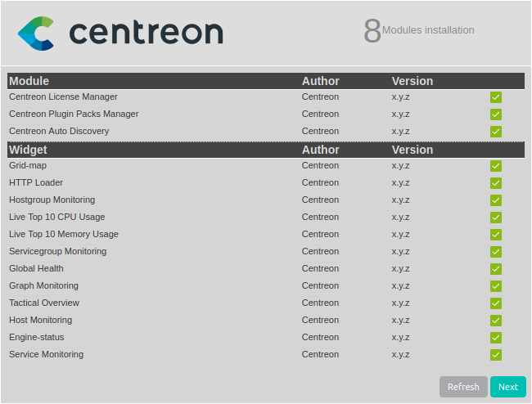Click the Engine-status widget name
This screenshot has width=532, height=404.
click(x=36, y=337)
